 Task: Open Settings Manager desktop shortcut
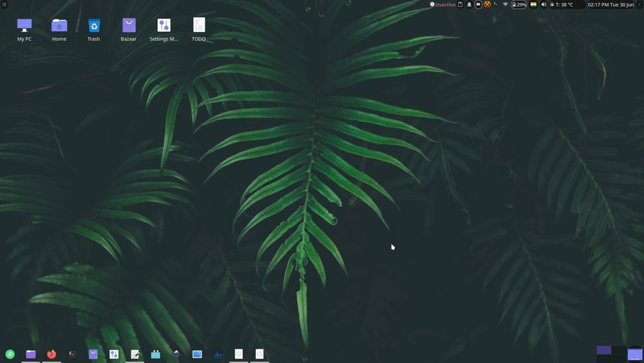coord(164,26)
